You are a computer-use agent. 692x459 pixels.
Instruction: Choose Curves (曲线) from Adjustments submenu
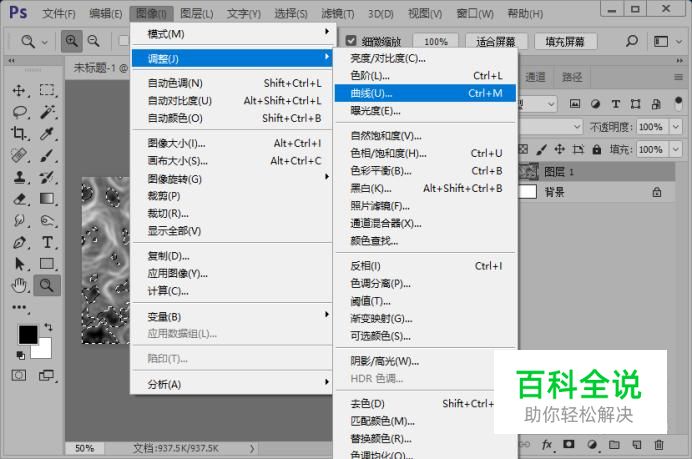425,93
